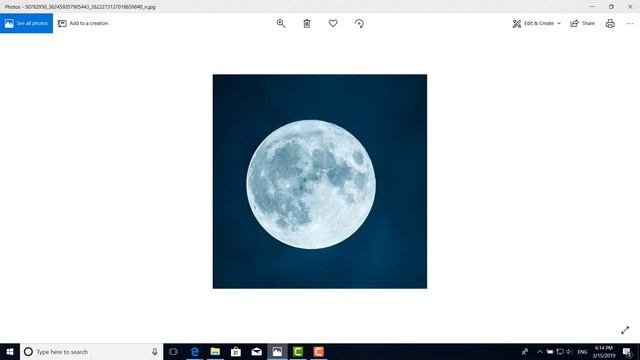
Task: Open the See more three-dots menu
Action: [x=630, y=23]
